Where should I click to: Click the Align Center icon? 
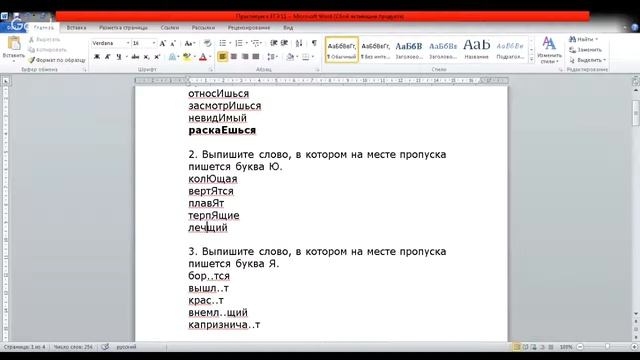point(234,57)
